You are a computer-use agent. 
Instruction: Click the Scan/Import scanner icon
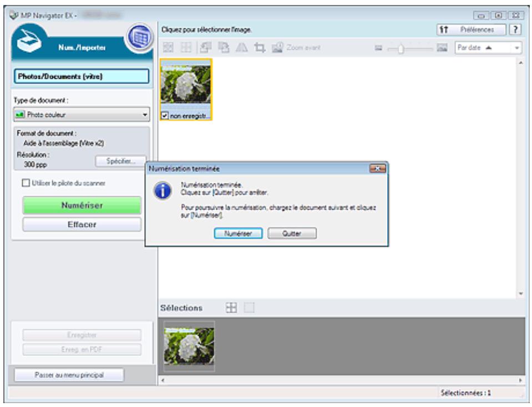[29, 40]
